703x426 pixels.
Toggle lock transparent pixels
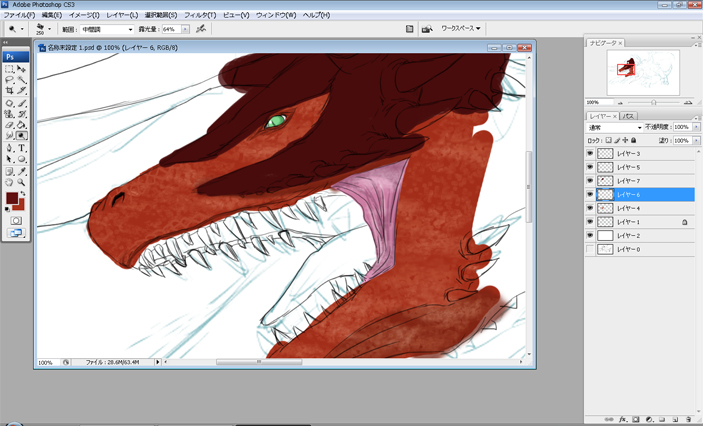tap(608, 140)
